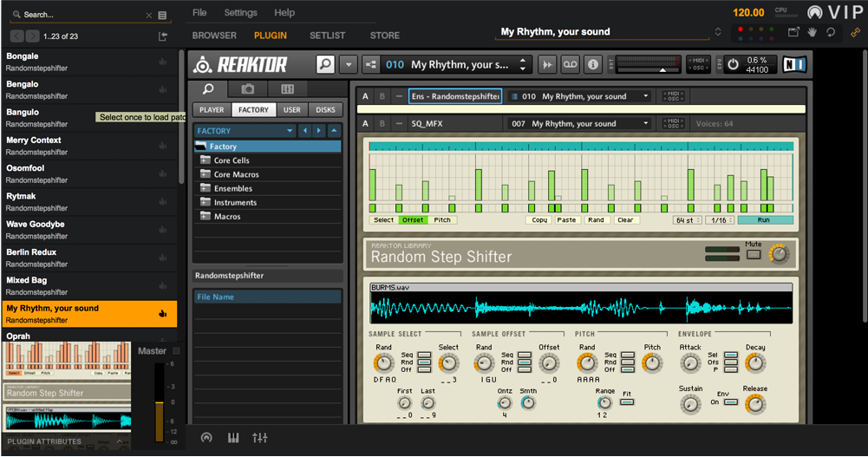Click the headphone-style icon in bottom bar
Screen dimensions: 868x457
[x=206, y=438]
